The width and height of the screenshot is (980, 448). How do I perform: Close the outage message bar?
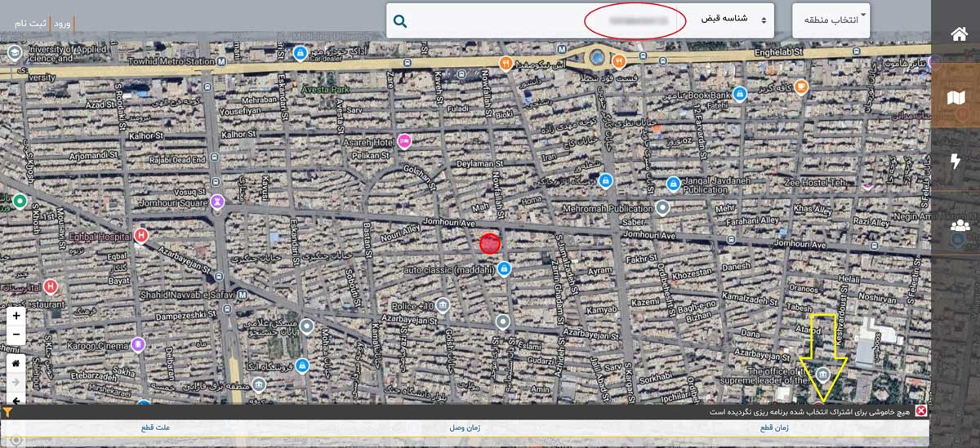click(921, 411)
